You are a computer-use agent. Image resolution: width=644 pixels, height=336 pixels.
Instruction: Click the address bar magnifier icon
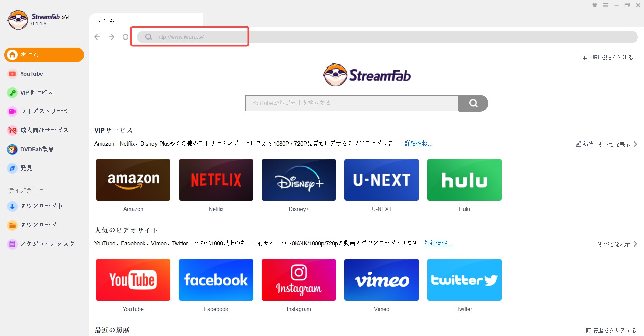149,37
